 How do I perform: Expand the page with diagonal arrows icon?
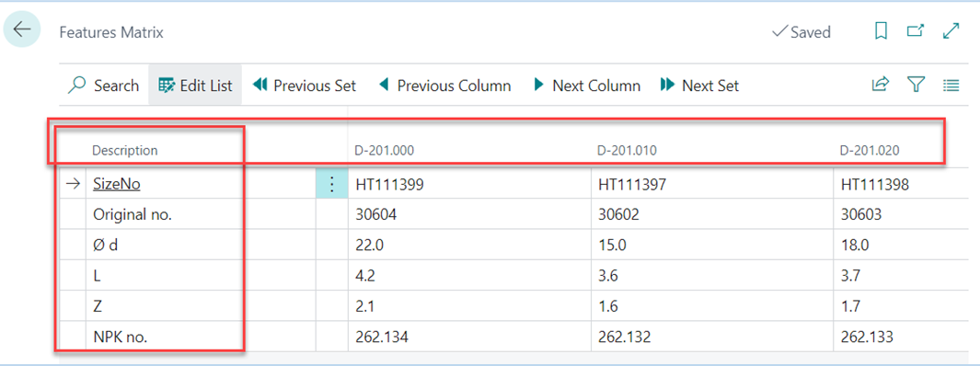951,31
